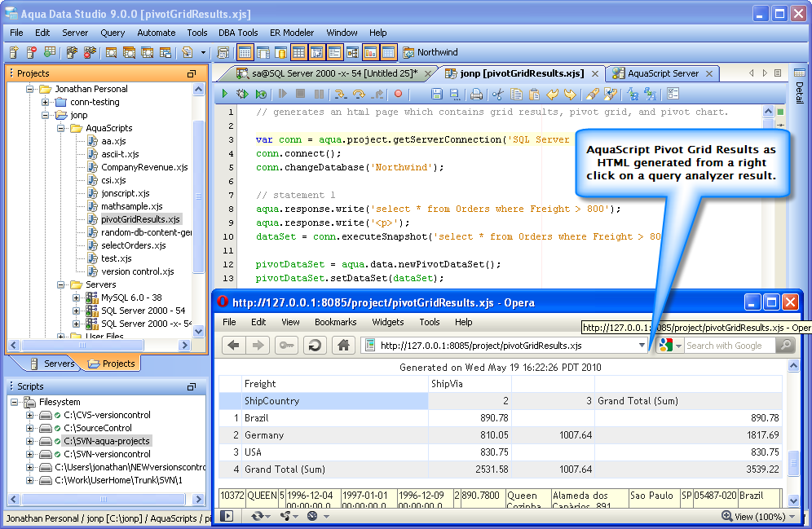Save the script with the floppy disk icon

click(x=437, y=95)
